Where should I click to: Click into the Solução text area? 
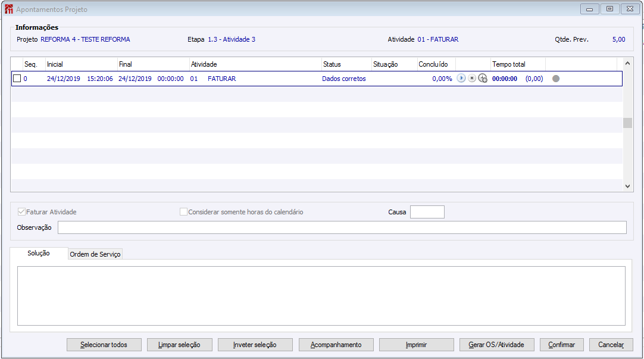pyautogui.click(x=321, y=296)
